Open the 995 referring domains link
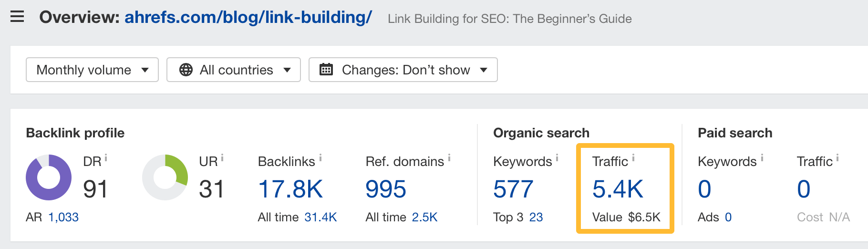 click(385, 189)
